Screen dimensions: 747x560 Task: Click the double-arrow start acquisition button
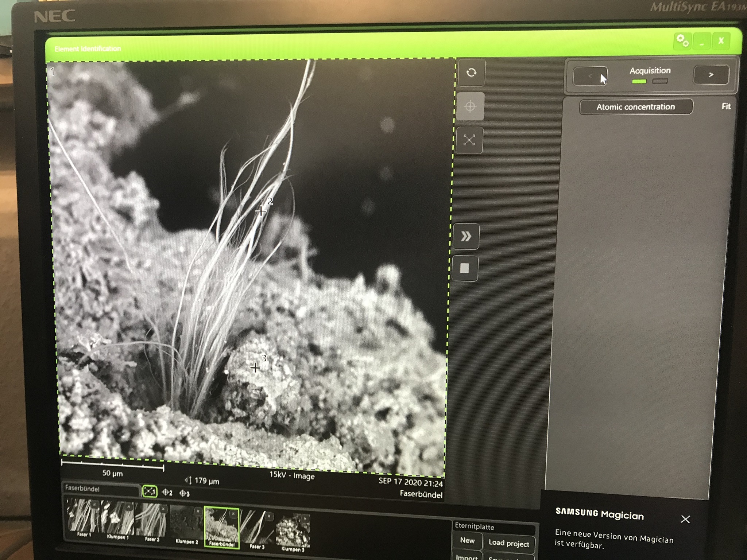[465, 237]
